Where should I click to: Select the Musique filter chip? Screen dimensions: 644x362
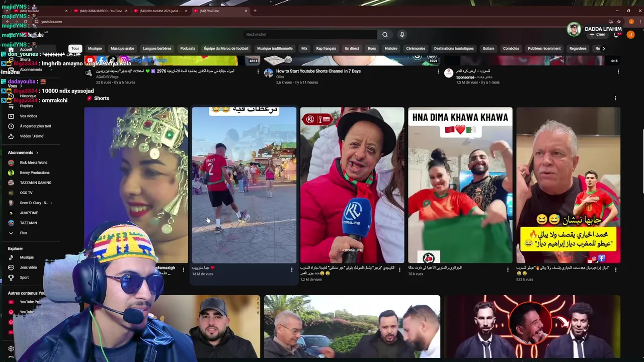click(95, 49)
